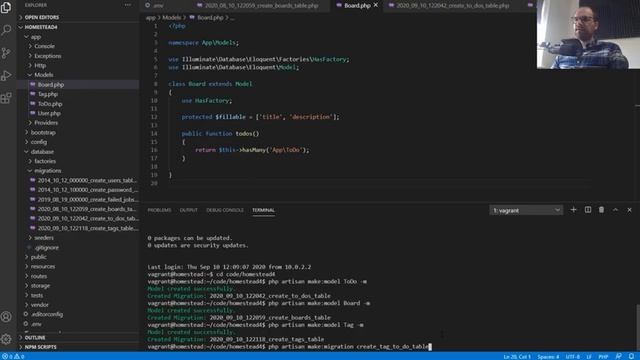
Task: Close the terminal panel
Action: point(629,210)
